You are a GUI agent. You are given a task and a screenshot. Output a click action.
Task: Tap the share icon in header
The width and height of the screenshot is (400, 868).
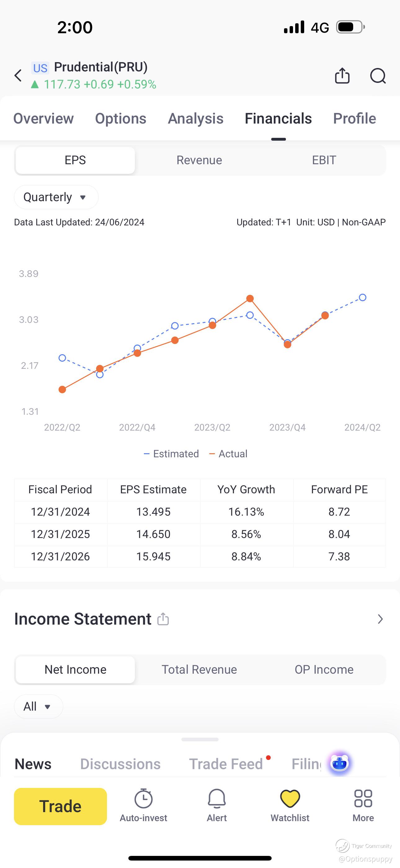(x=342, y=75)
